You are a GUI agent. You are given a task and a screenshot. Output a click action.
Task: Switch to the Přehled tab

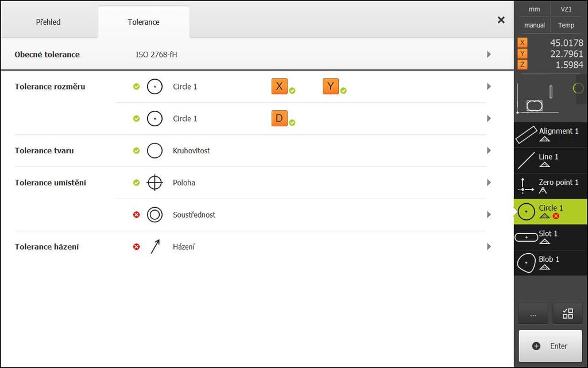pos(48,22)
